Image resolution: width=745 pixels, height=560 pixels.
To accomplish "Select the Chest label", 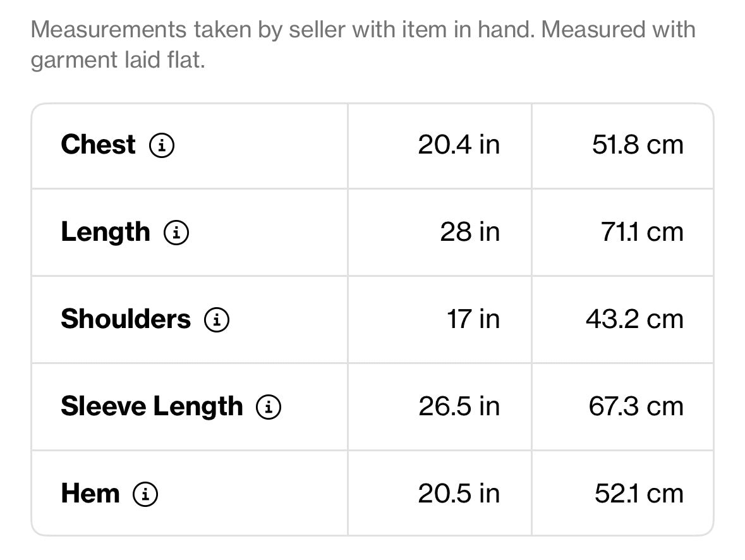I will pyautogui.click(x=99, y=145).
